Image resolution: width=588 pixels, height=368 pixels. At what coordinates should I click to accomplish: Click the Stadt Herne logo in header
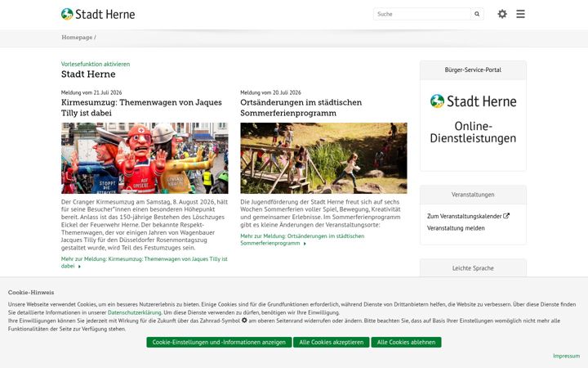point(98,14)
